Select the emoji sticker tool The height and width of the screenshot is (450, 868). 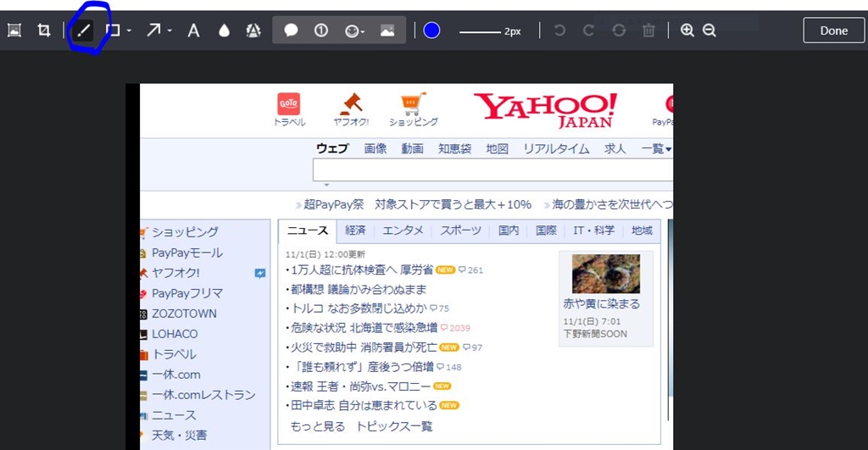(351, 31)
